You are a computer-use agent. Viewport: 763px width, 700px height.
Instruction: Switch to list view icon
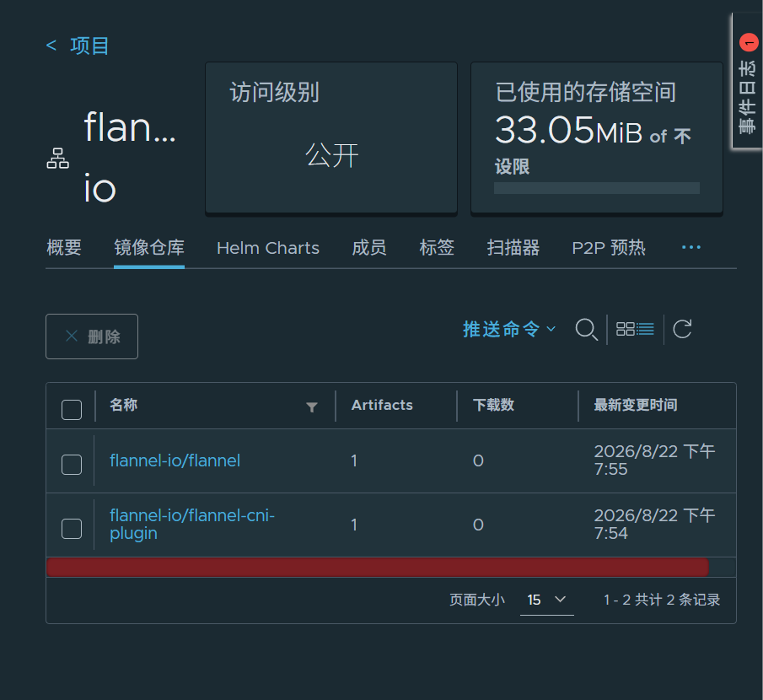(x=645, y=329)
